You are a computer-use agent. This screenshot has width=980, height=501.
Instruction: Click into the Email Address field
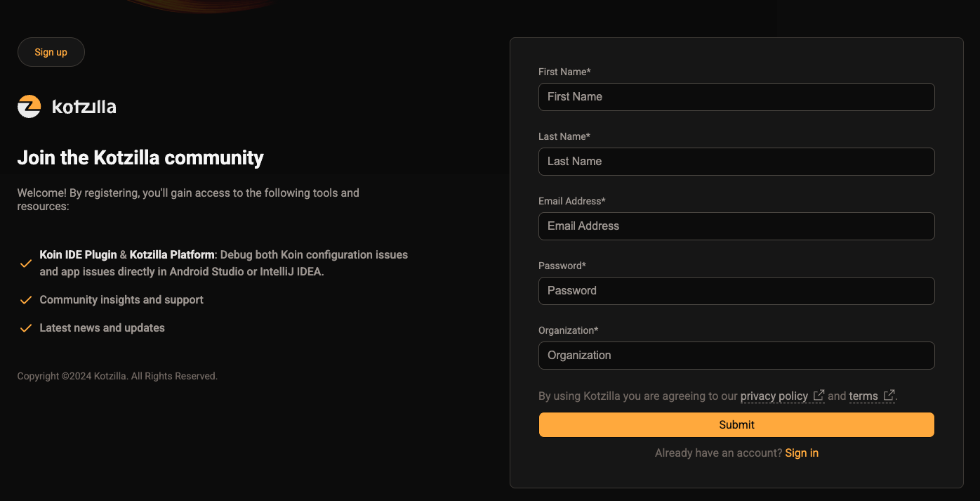click(x=736, y=226)
